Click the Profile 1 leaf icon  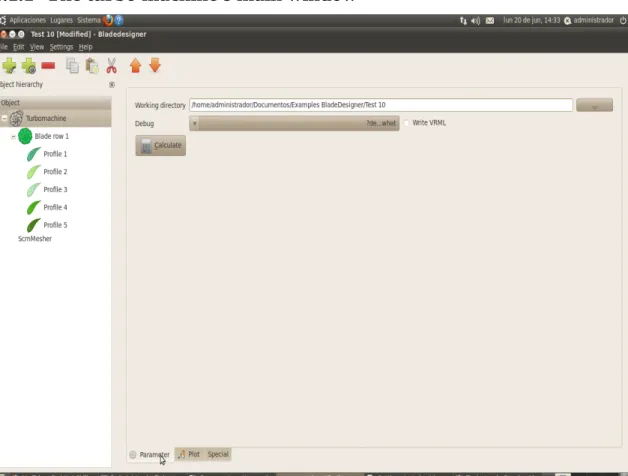coord(34,154)
